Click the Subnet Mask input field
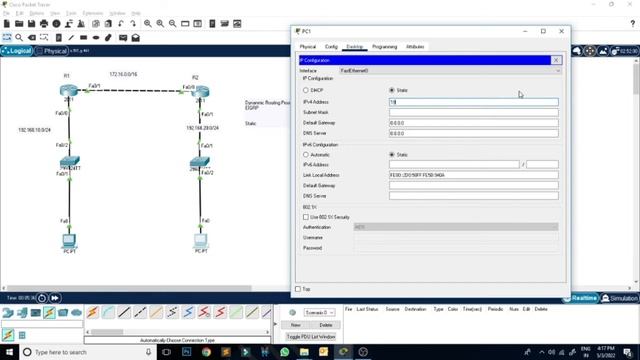Viewport: 640px width, 360px height. [473, 112]
